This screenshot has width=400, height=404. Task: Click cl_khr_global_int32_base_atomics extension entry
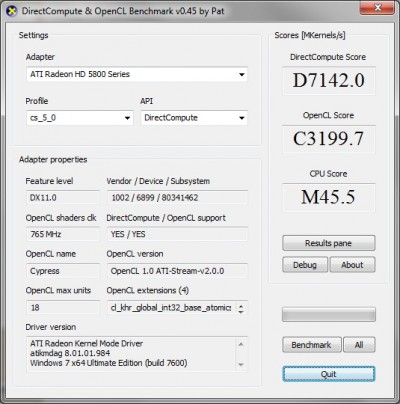171,308
